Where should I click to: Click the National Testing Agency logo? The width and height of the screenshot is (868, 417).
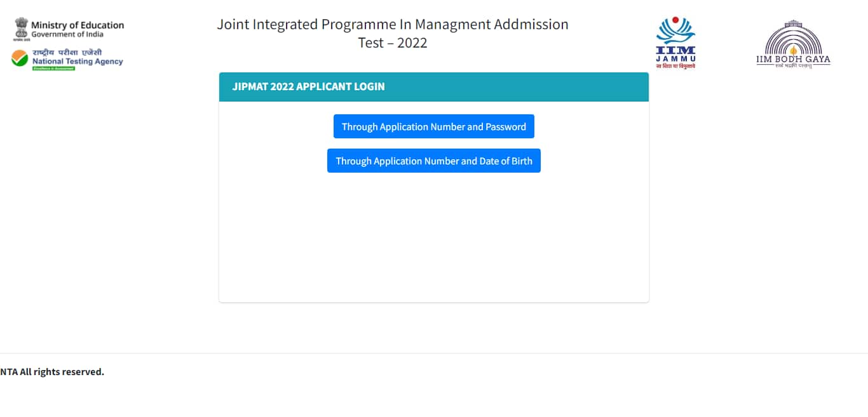pos(67,59)
